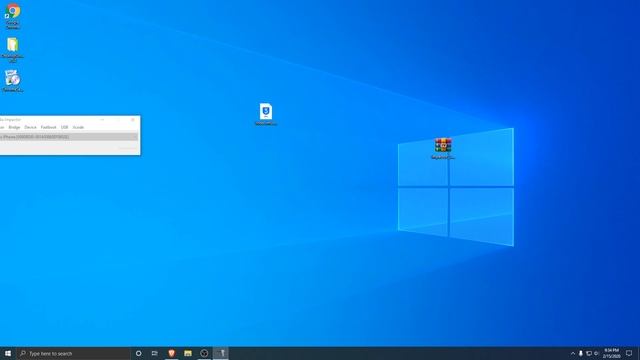Click the microphone tray icon
The image size is (640, 360).
(x=581, y=353)
